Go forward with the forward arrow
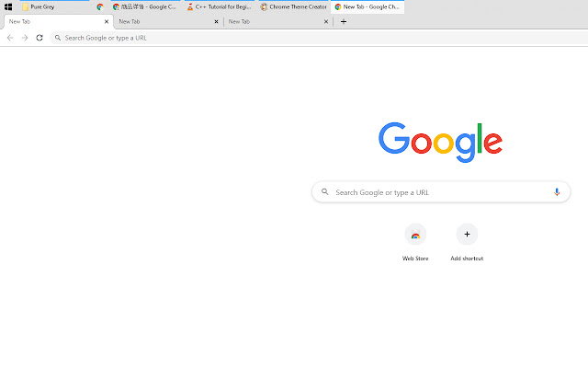Screen dimensions: 588x368 25,38
